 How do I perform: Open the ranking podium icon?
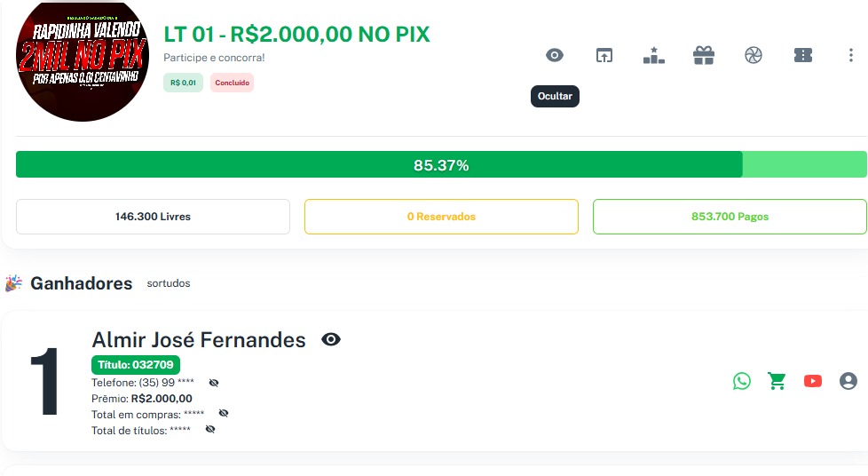[654, 55]
